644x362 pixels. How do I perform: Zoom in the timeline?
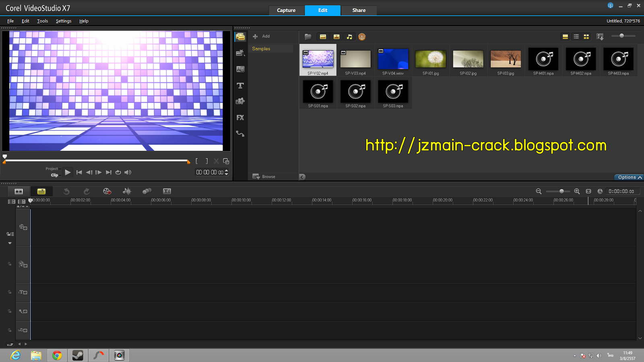pyautogui.click(x=577, y=191)
